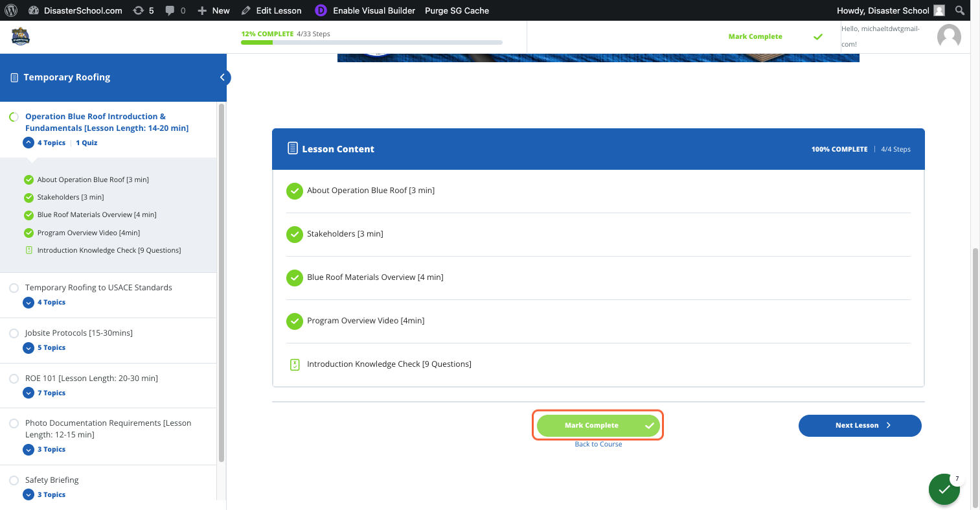The image size is (980, 510).
Task: Click Purge SG Cache
Action: [x=457, y=10]
